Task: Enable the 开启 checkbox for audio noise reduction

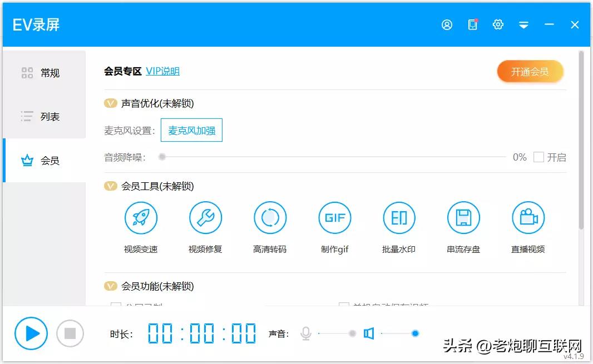Action: (x=538, y=157)
